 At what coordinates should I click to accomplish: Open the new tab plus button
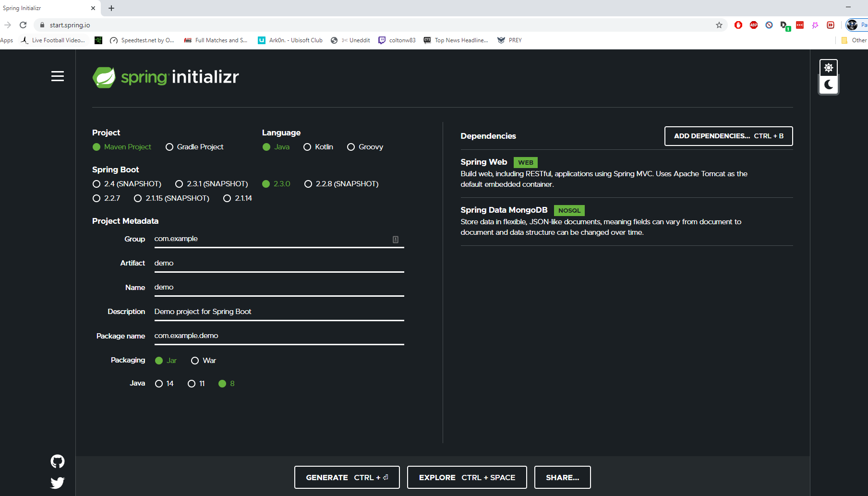111,8
